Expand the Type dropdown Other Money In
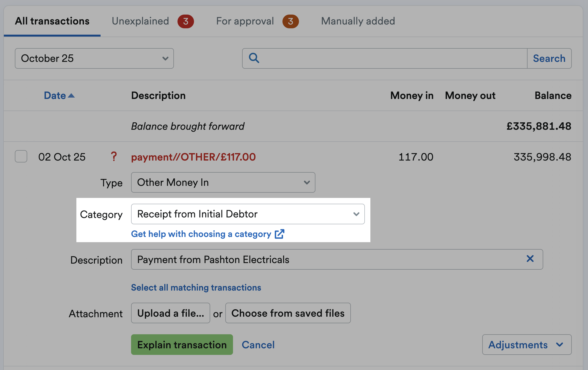Screen dimensions: 588x370 click(223, 183)
